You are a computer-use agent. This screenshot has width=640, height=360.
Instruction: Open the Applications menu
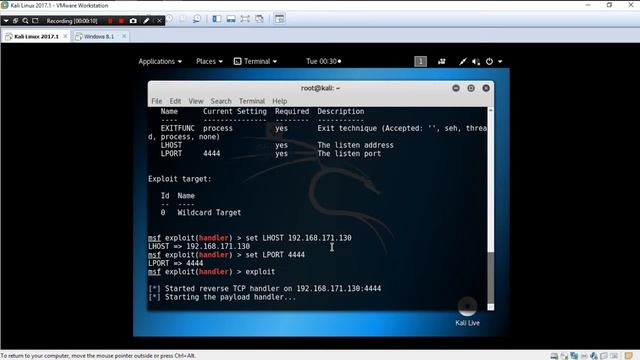[160, 61]
